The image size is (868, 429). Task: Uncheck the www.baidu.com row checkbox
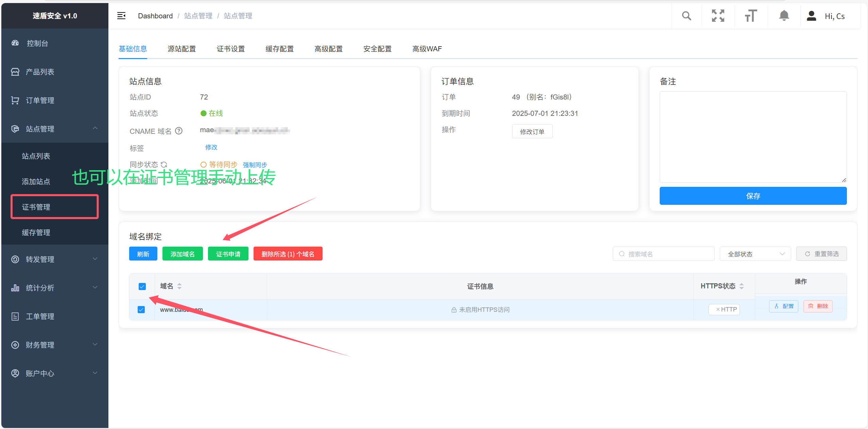(x=141, y=309)
